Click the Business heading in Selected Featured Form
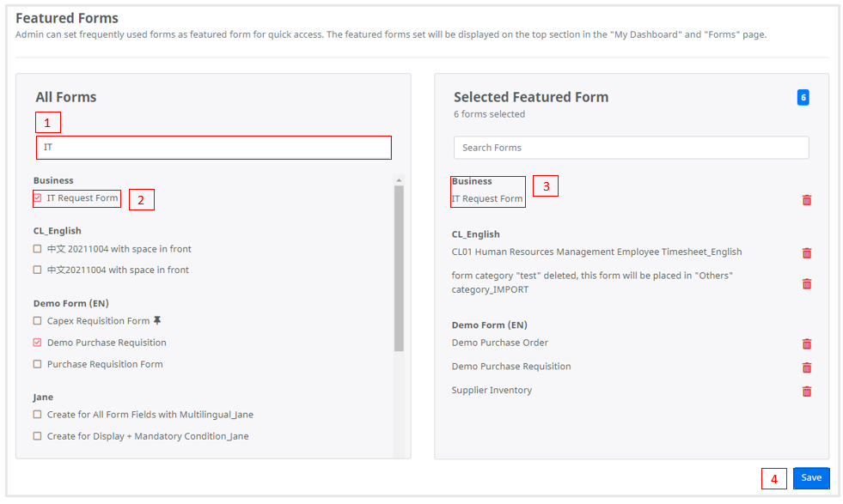This screenshot has width=843, height=504. tap(472, 182)
